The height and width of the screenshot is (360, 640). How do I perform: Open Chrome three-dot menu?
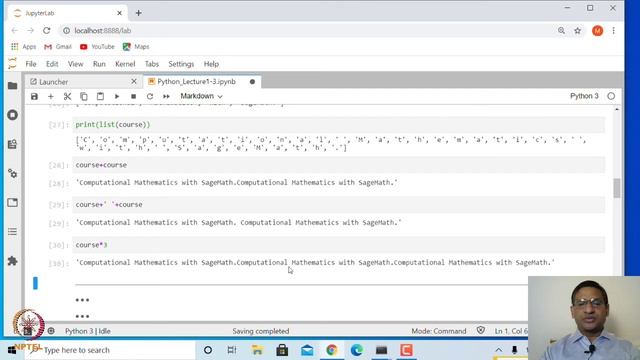tap(613, 31)
